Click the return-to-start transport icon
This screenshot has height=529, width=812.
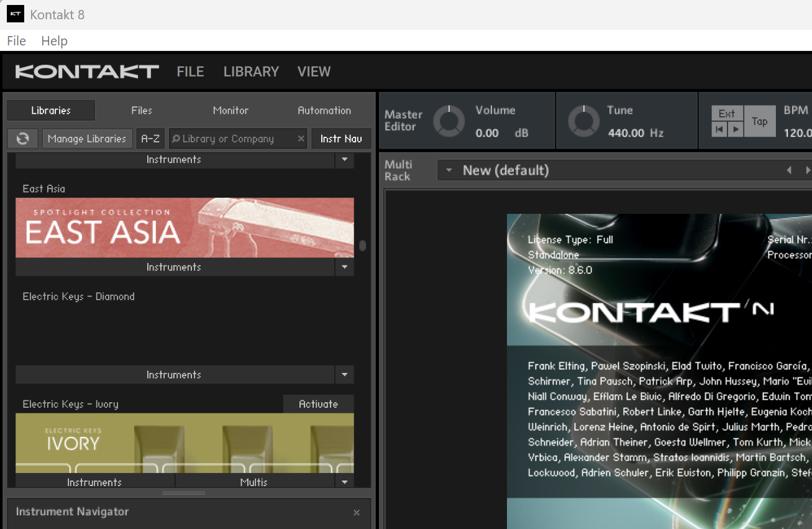[719, 129]
